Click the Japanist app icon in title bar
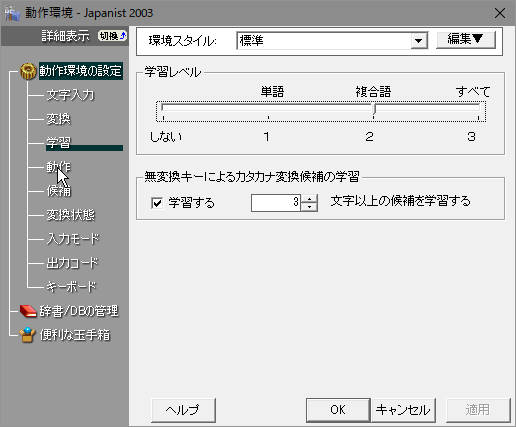 pyautogui.click(x=13, y=13)
